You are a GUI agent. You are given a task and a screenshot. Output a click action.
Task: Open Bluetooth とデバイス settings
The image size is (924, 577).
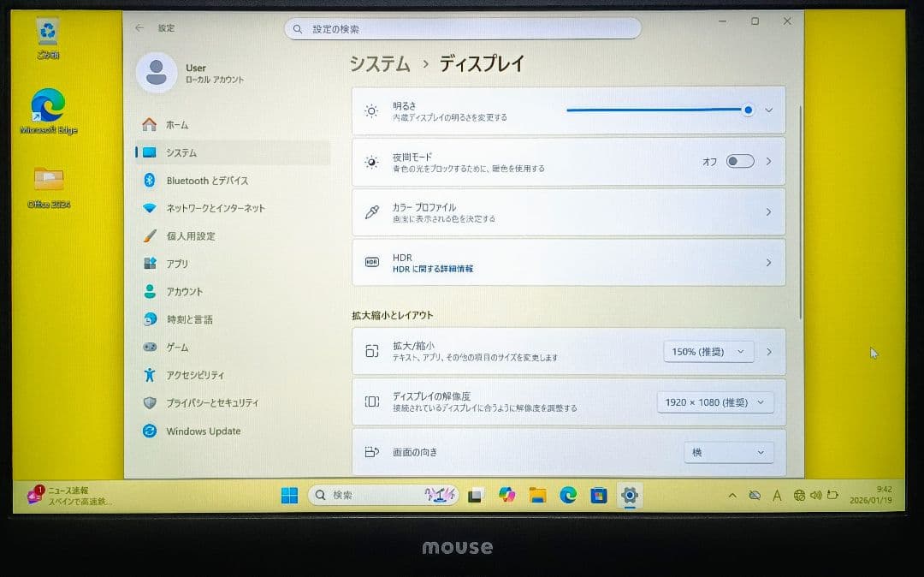coord(210,180)
